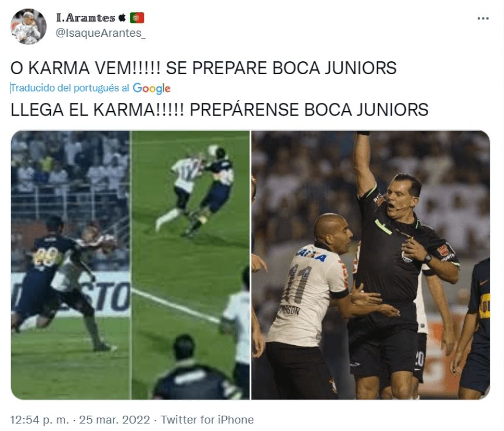Click the Google logo in translation label
Viewport: 504px width, 431px height.
click(151, 88)
